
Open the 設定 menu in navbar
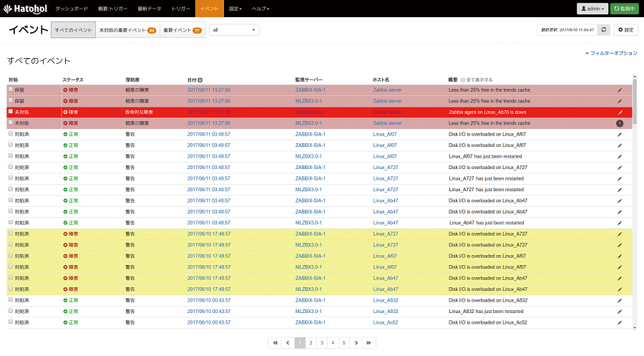(235, 9)
